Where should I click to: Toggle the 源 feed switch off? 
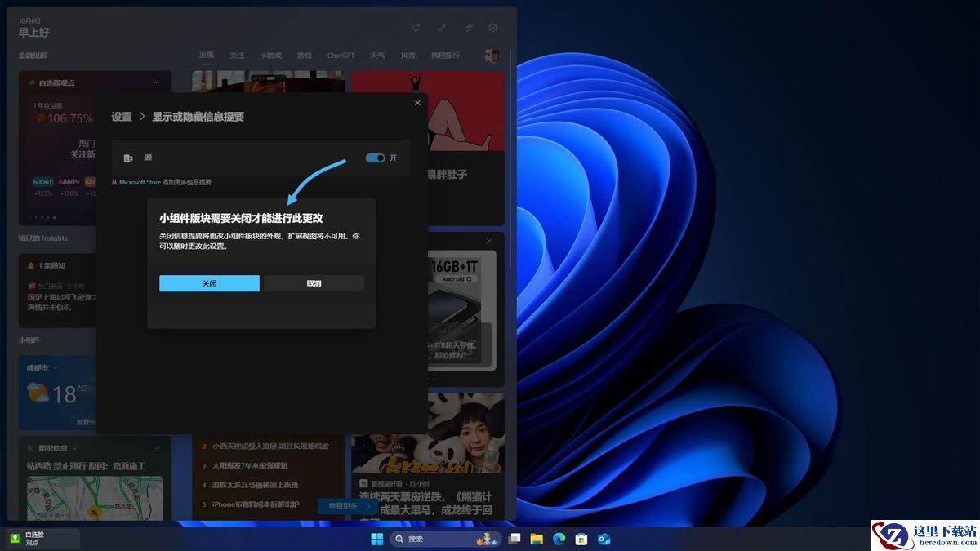click(376, 158)
